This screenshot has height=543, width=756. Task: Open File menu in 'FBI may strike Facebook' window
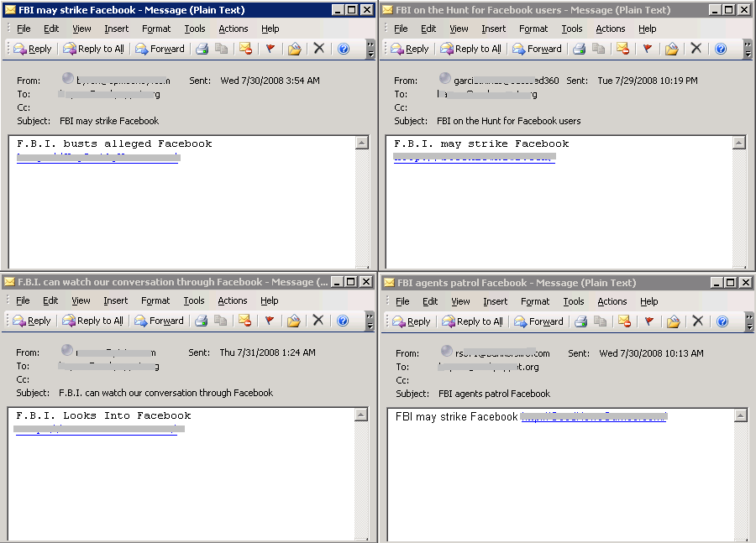click(x=24, y=29)
